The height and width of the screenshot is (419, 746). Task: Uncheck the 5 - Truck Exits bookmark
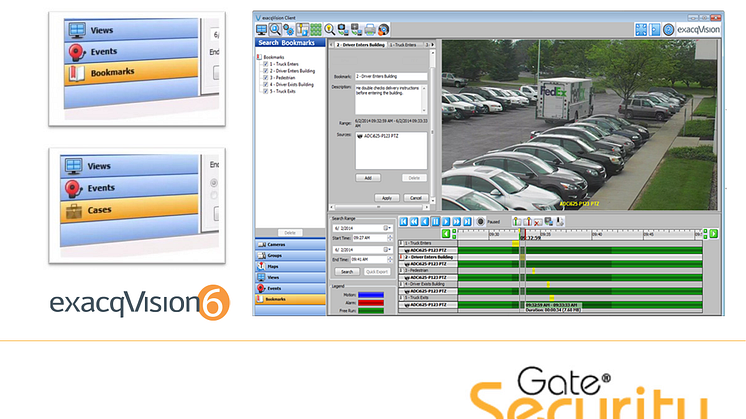[265, 91]
